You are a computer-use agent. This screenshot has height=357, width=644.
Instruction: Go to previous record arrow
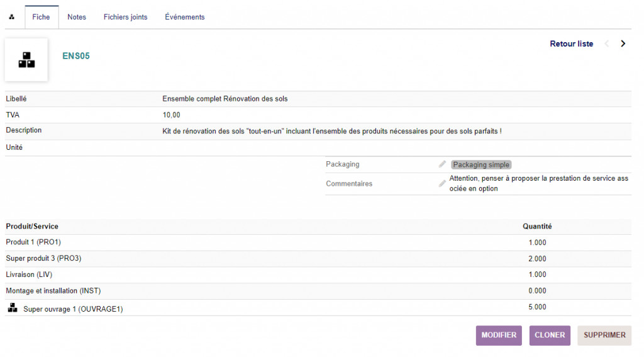click(x=607, y=44)
